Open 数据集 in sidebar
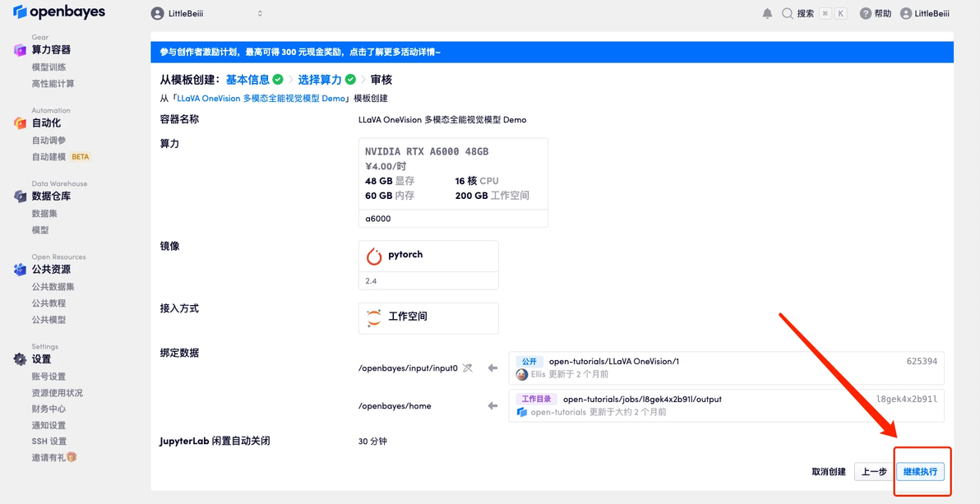 [44, 213]
